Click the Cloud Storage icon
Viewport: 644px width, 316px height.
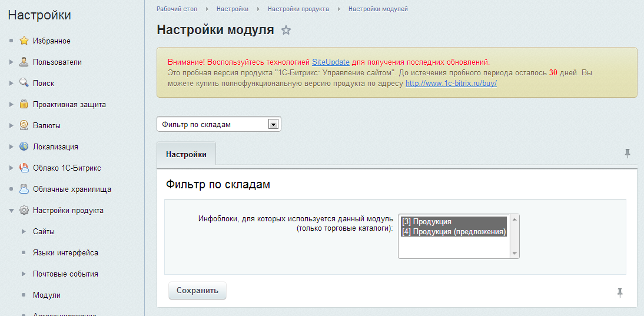click(x=24, y=189)
